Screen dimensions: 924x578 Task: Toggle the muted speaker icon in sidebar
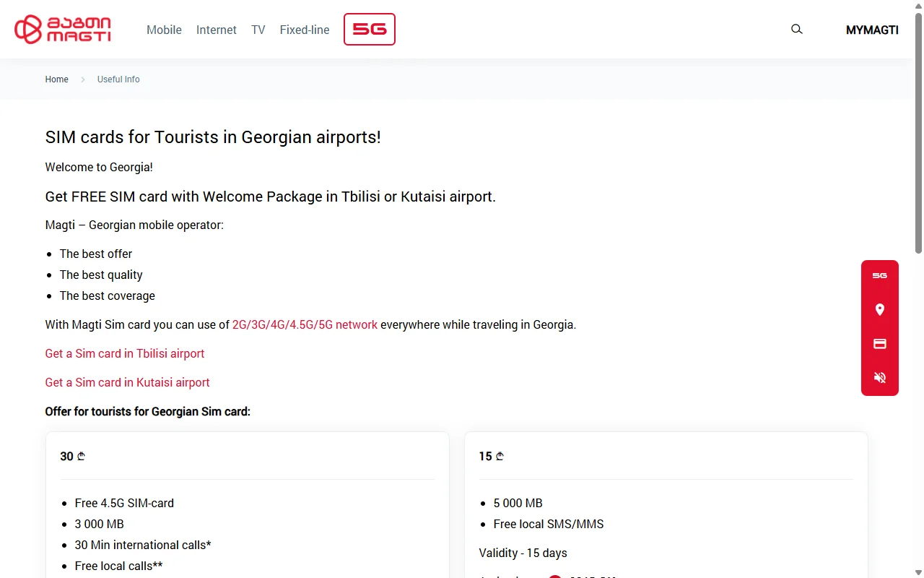(880, 377)
